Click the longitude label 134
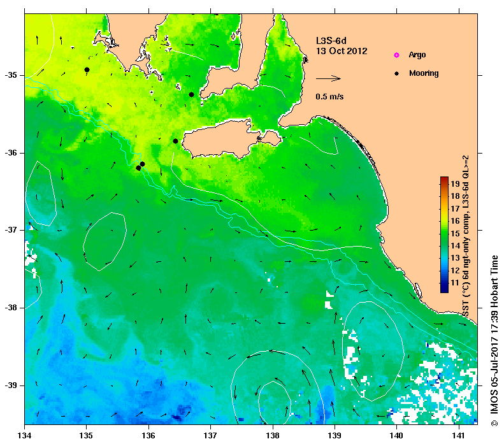Screen dimensions: 504x446 [24, 436]
